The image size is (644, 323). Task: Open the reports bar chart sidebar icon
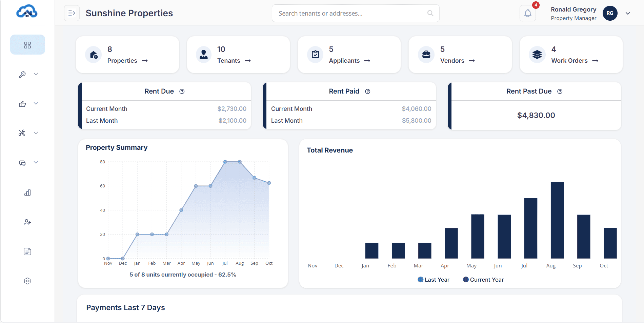[x=27, y=193]
